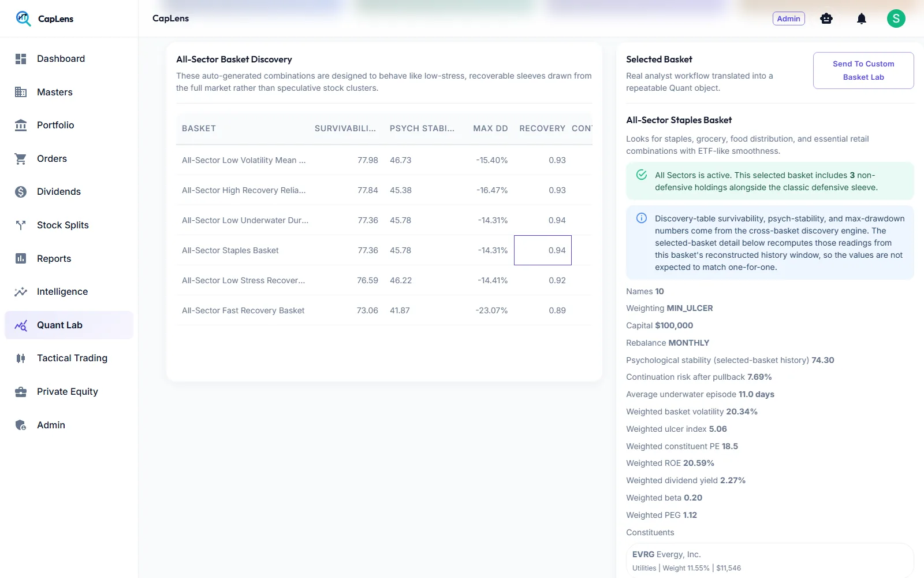Viewport: 924px width, 578px height.
Task: Sort by the BASKET column header
Action: (x=199, y=128)
